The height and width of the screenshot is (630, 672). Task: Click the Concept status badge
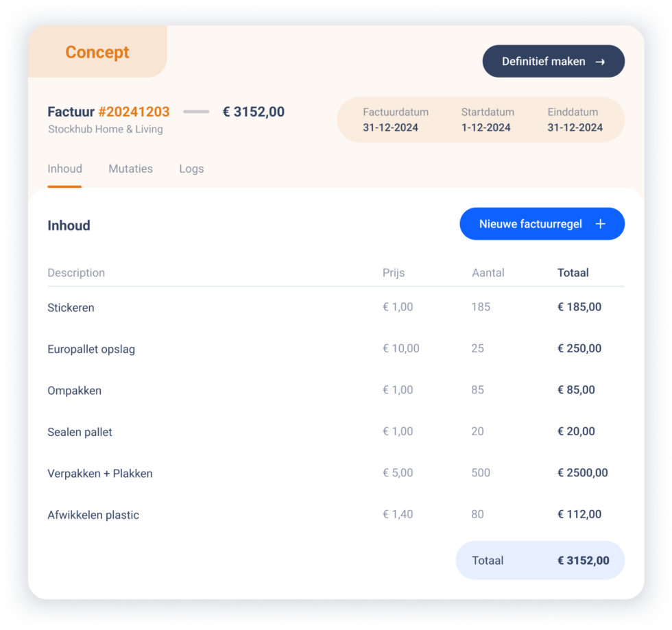click(x=97, y=52)
